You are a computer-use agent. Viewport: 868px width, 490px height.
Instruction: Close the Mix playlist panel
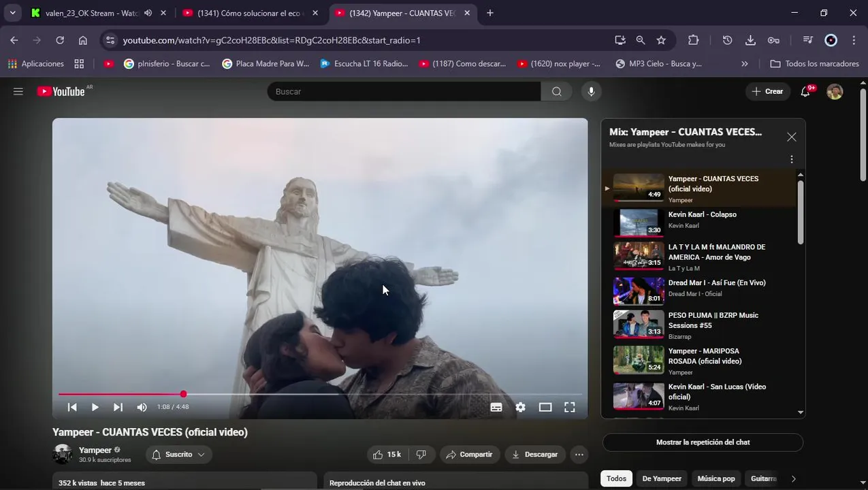point(791,137)
